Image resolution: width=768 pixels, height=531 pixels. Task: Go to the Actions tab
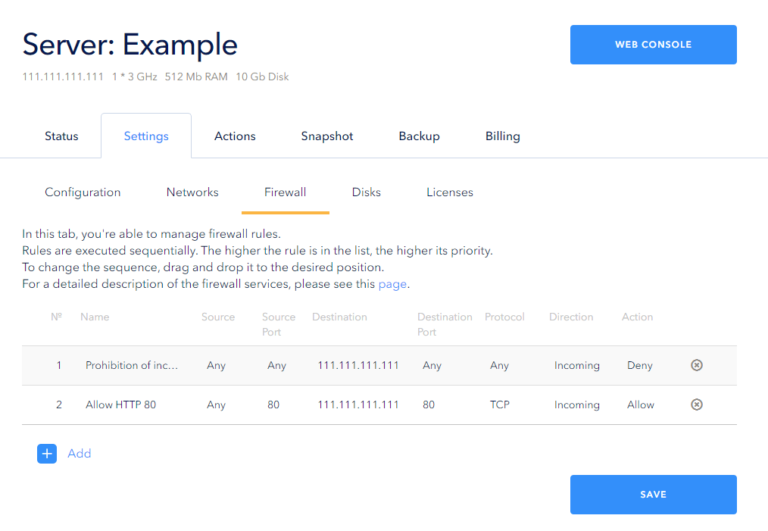[235, 136]
